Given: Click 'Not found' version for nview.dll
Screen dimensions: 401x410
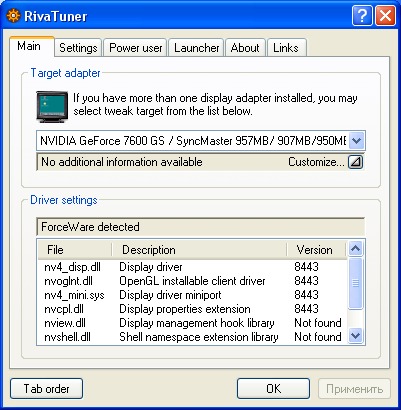Looking at the screenshot, I should click(x=318, y=323).
